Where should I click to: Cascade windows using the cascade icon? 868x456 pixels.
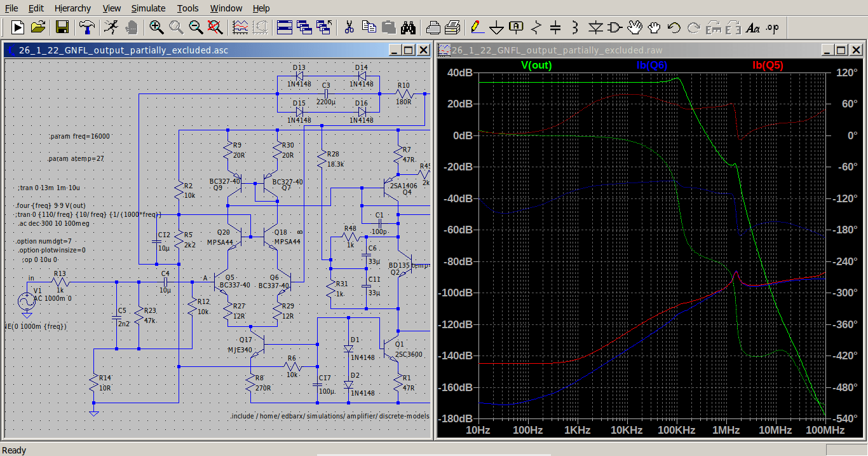click(304, 27)
